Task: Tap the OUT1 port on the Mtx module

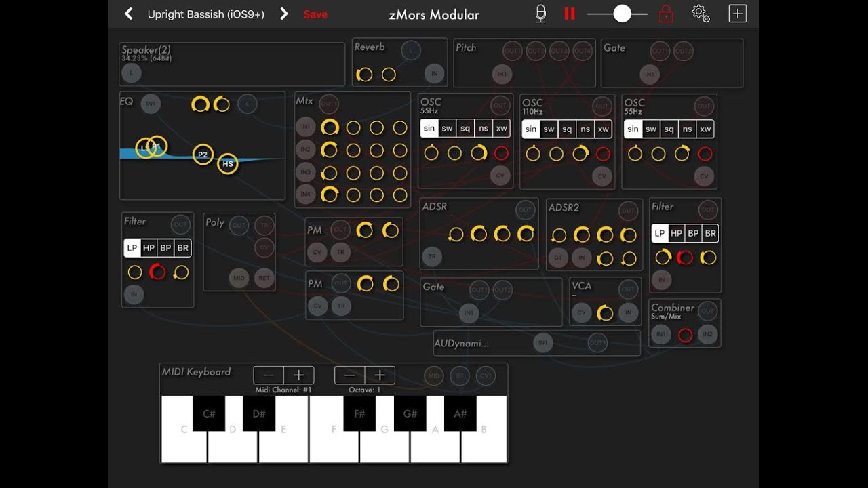Action: tap(329, 104)
